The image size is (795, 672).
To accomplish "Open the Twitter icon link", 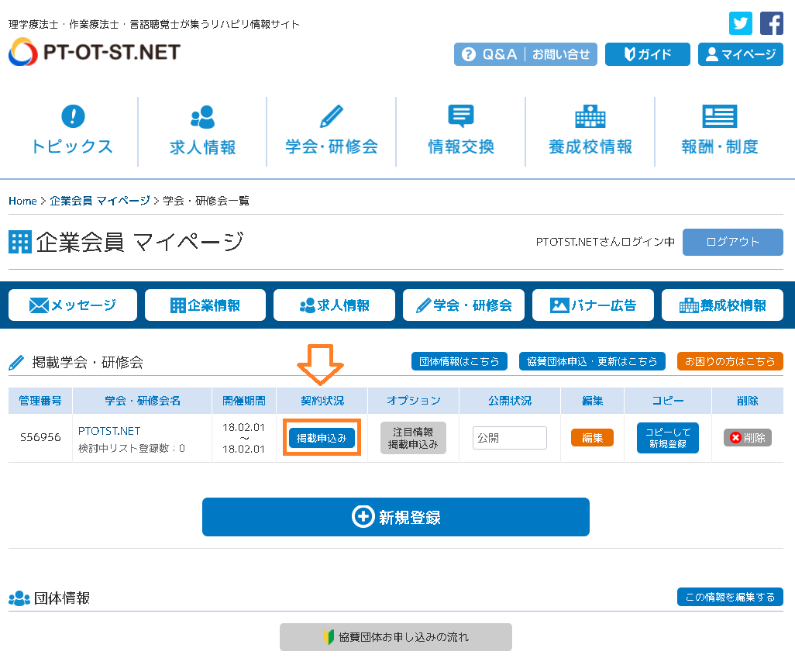I will [x=741, y=23].
